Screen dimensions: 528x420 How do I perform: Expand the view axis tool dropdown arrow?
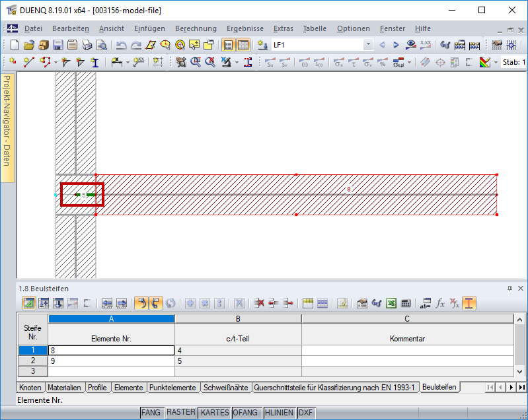pyautogui.click(x=237, y=62)
